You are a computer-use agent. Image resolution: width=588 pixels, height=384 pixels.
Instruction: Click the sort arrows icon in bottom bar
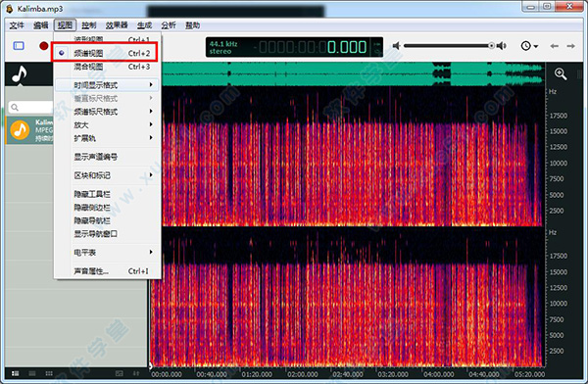(x=136, y=373)
